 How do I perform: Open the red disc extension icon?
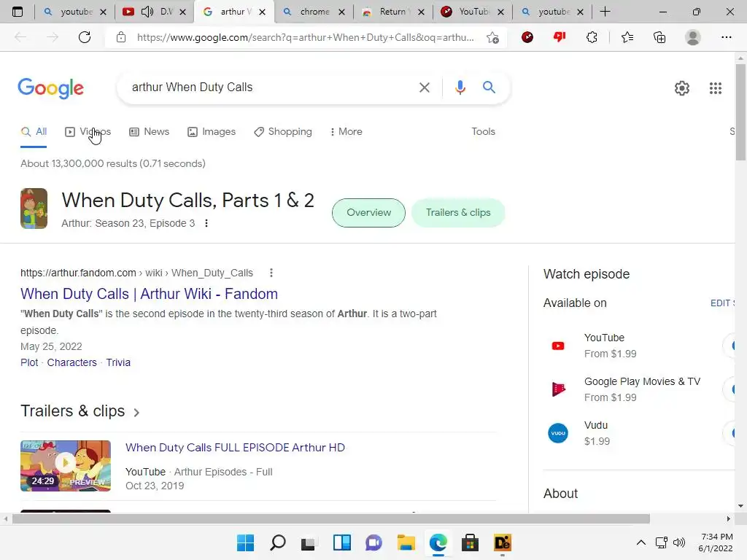[527, 37]
